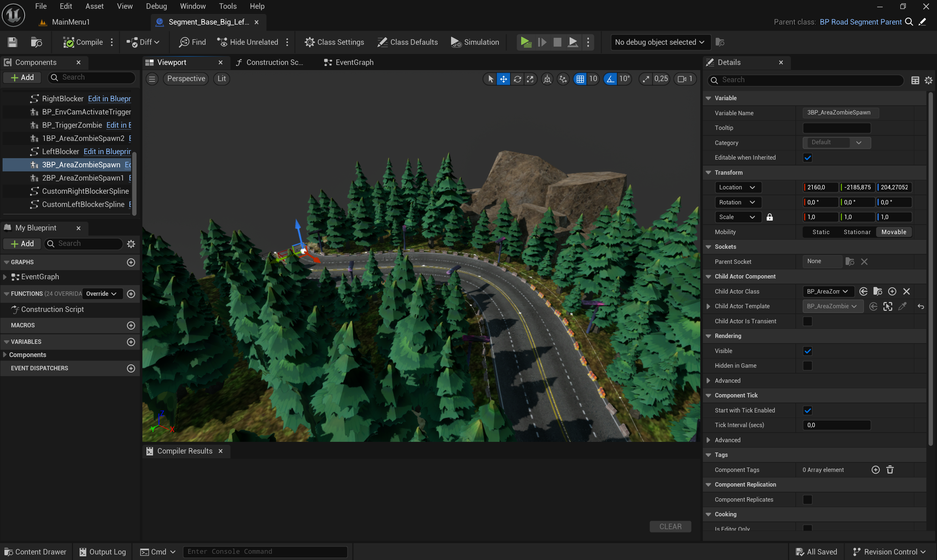Enable Hidden in Game checkbox
Viewport: 937px width, 560px height.
807,366
